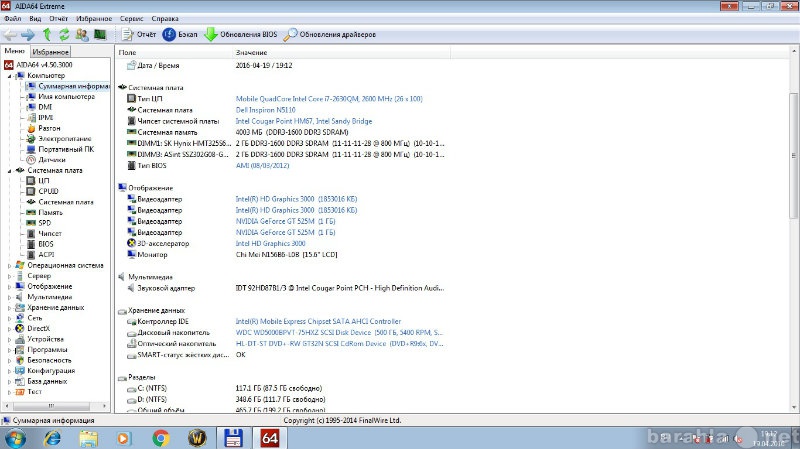This screenshot has width=800, height=449.
Task: Open the Вид menu
Action: [x=35, y=18]
